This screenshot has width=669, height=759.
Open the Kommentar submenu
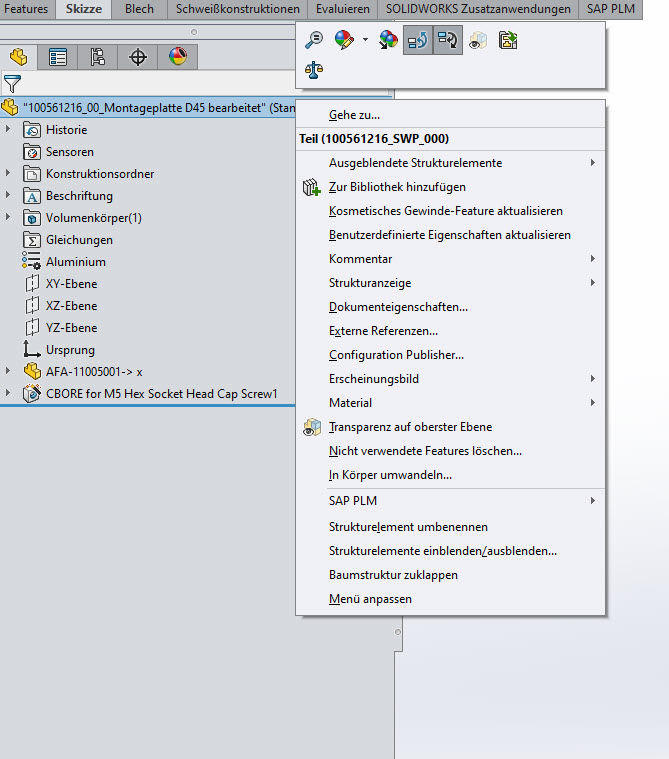coord(450,258)
